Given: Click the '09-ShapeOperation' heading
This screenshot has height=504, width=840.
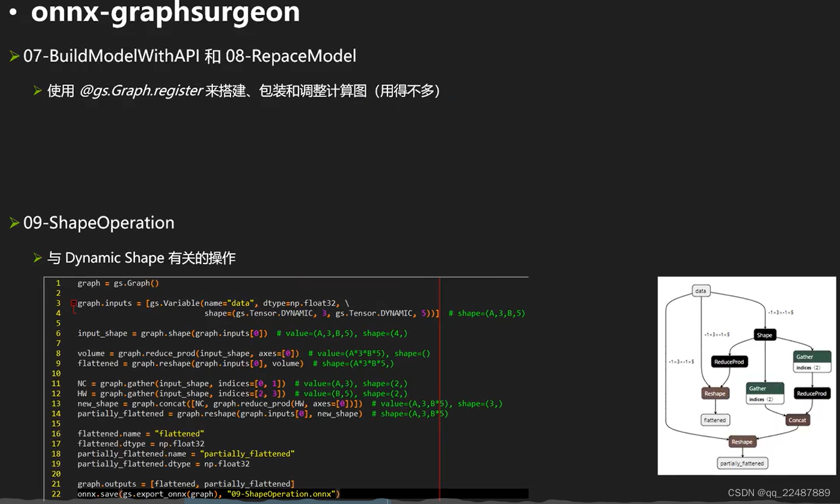Looking at the screenshot, I should tap(99, 223).
